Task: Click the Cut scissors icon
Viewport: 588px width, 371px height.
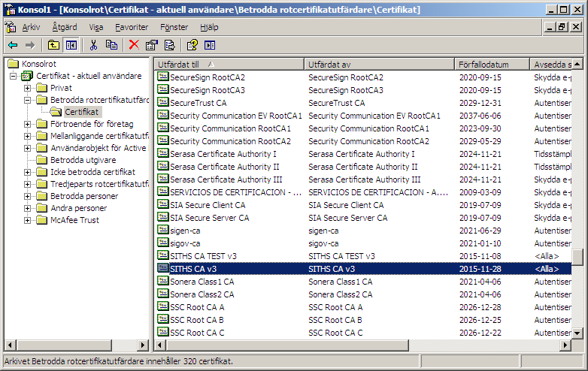Action: click(93, 45)
